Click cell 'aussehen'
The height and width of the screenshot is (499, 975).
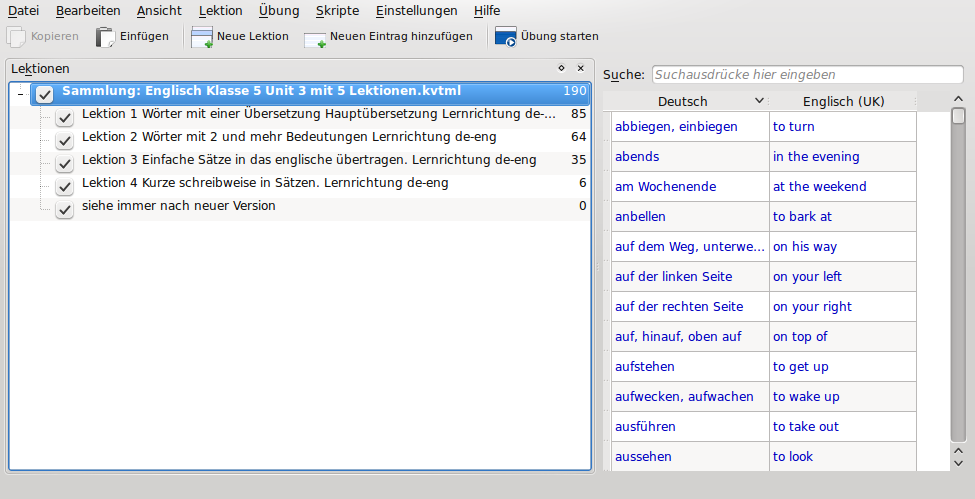tap(690, 456)
